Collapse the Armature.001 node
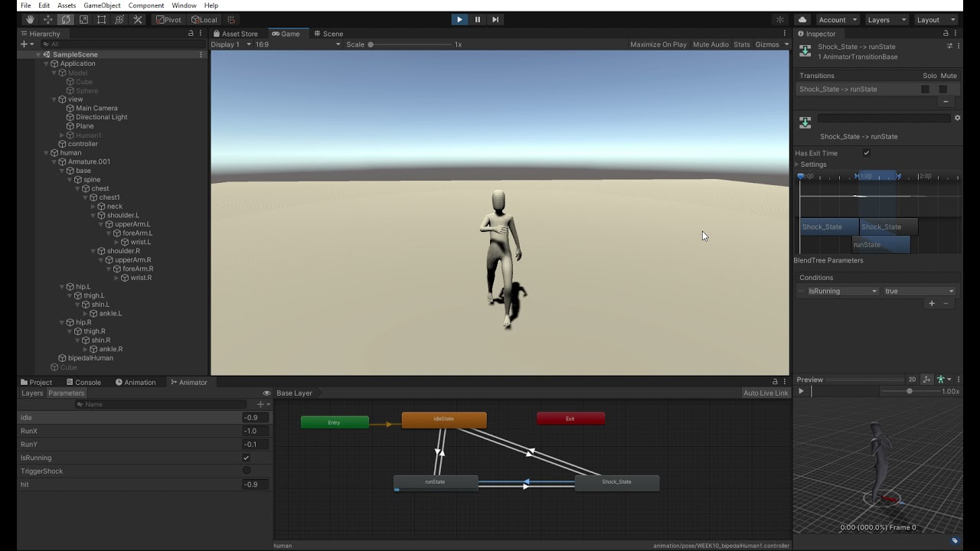The width and height of the screenshot is (980, 551). pyautogui.click(x=54, y=161)
